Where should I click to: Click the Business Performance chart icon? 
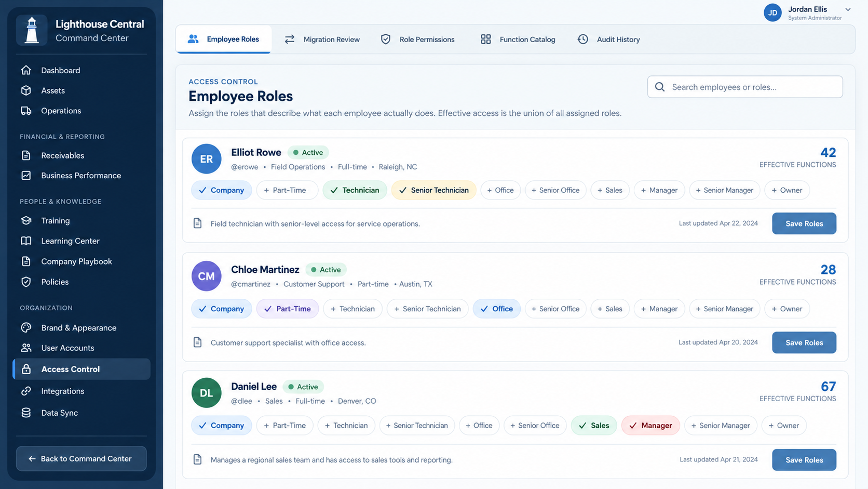click(x=26, y=176)
